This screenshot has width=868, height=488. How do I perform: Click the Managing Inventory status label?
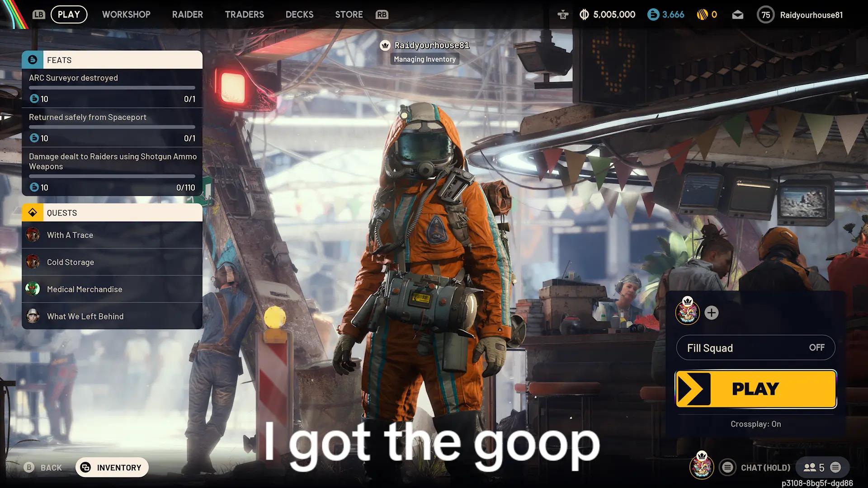point(425,59)
